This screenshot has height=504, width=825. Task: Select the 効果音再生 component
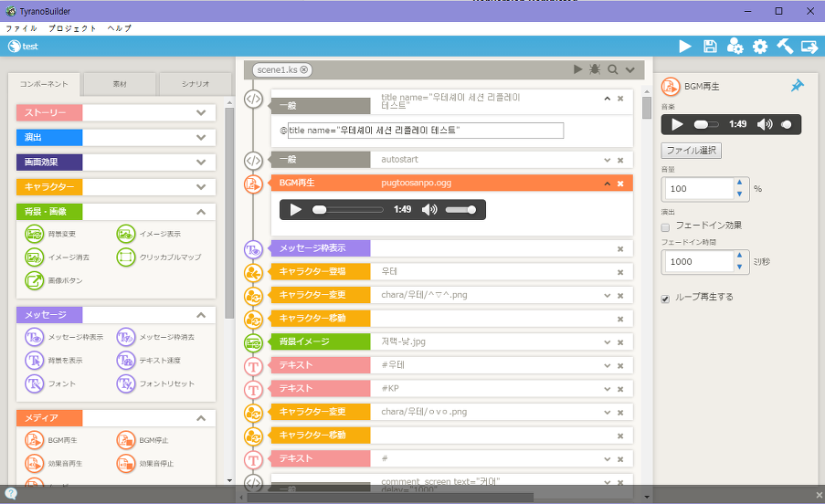(54, 464)
